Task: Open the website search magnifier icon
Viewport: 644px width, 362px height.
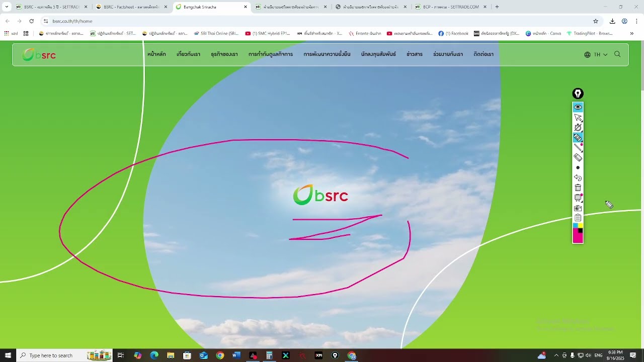Action: click(617, 54)
